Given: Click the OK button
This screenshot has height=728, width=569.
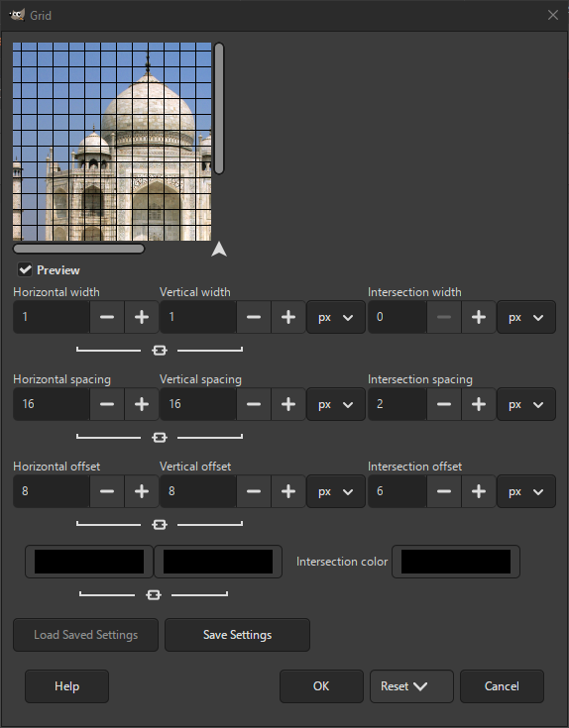Looking at the screenshot, I should point(321,686).
